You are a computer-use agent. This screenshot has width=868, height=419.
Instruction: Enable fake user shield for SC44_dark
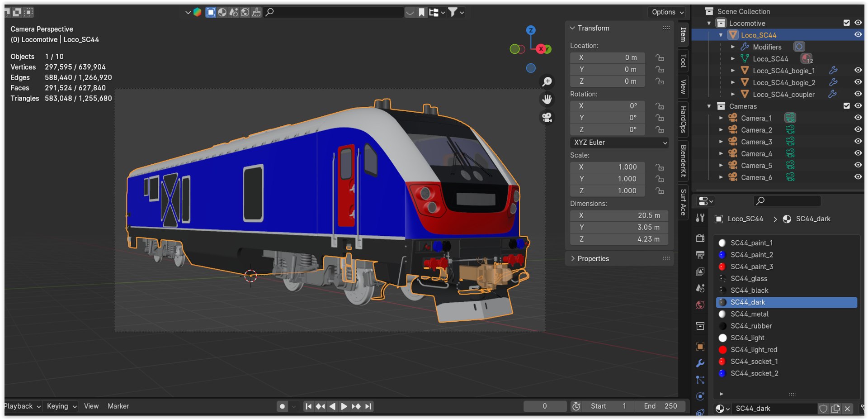(823, 409)
